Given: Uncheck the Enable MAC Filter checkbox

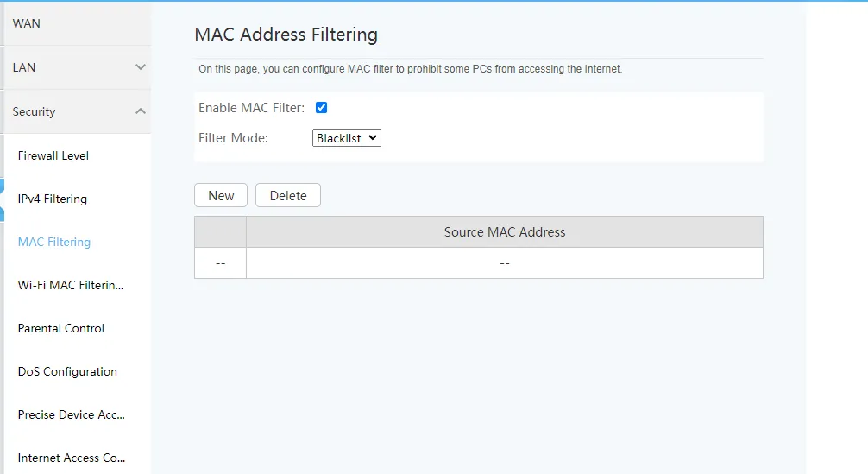Looking at the screenshot, I should [321, 107].
